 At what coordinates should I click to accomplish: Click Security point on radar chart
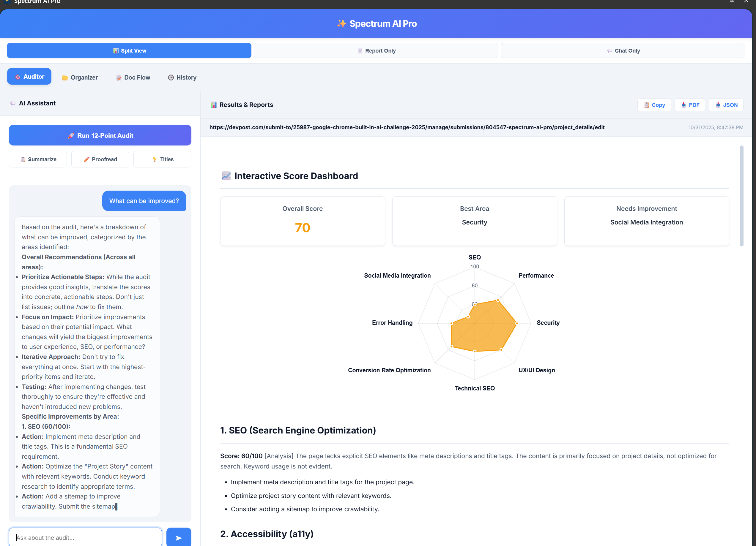pos(517,323)
